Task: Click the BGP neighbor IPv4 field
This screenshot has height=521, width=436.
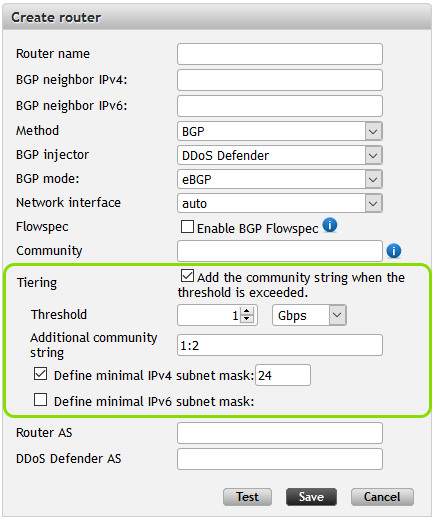Action: pyautogui.click(x=280, y=80)
